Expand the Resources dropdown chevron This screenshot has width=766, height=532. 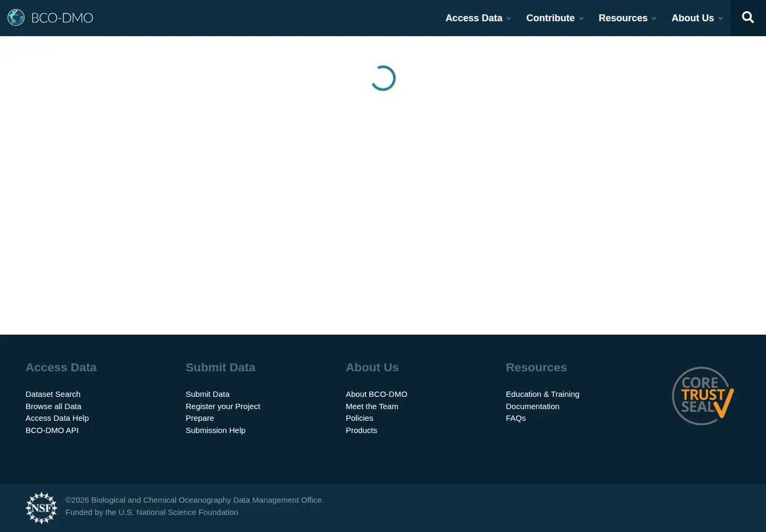pyautogui.click(x=654, y=19)
